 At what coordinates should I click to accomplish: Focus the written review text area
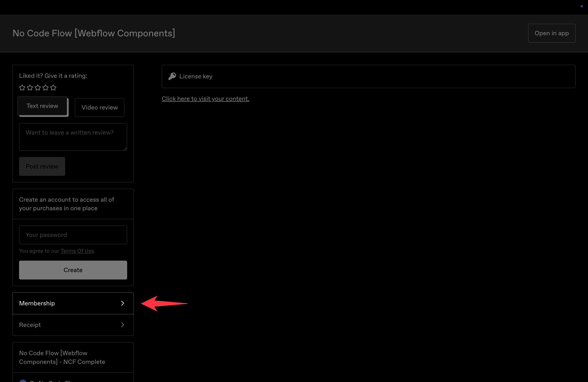tap(73, 137)
